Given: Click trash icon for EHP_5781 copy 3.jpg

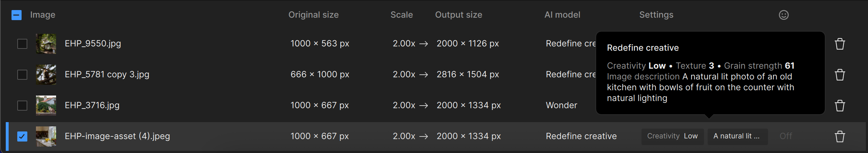Looking at the screenshot, I should (x=840, y=75).
